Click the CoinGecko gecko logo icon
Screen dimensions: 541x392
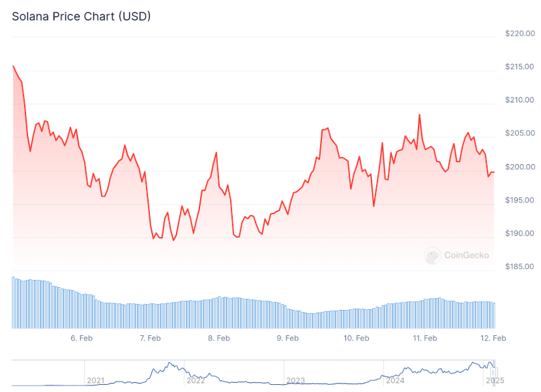(x=432, y=255)
